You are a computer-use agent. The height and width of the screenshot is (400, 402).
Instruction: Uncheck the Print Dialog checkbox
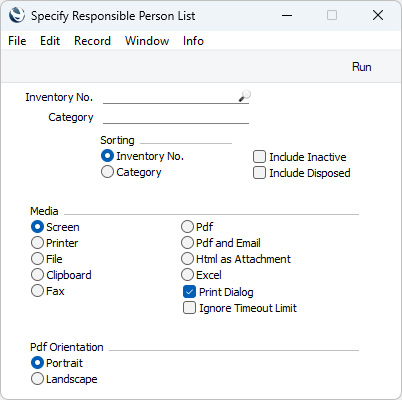pyautogui.click(x=189, y=292)
